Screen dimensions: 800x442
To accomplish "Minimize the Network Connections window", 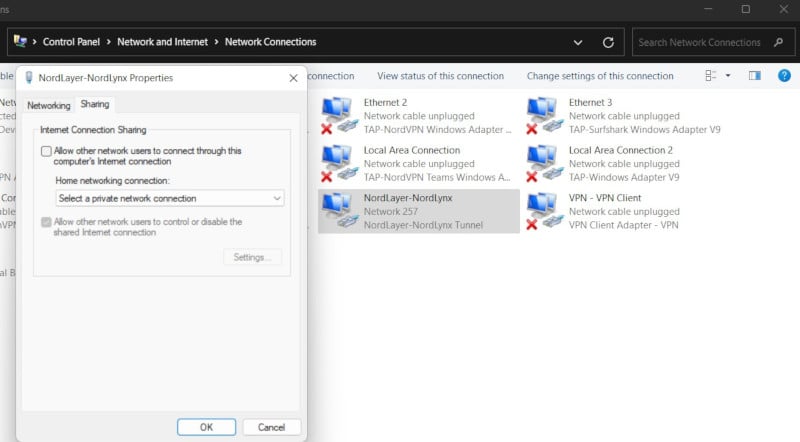I will (708, 9).
